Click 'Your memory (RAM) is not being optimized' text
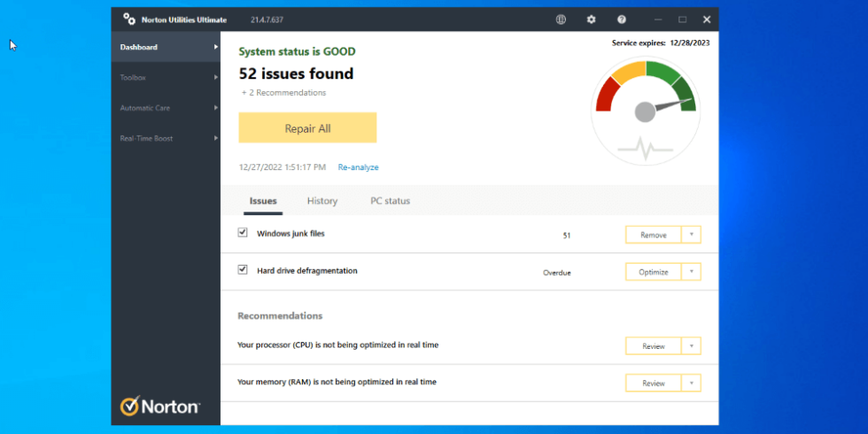The image size is (868, 434). (x=337, y=382)
